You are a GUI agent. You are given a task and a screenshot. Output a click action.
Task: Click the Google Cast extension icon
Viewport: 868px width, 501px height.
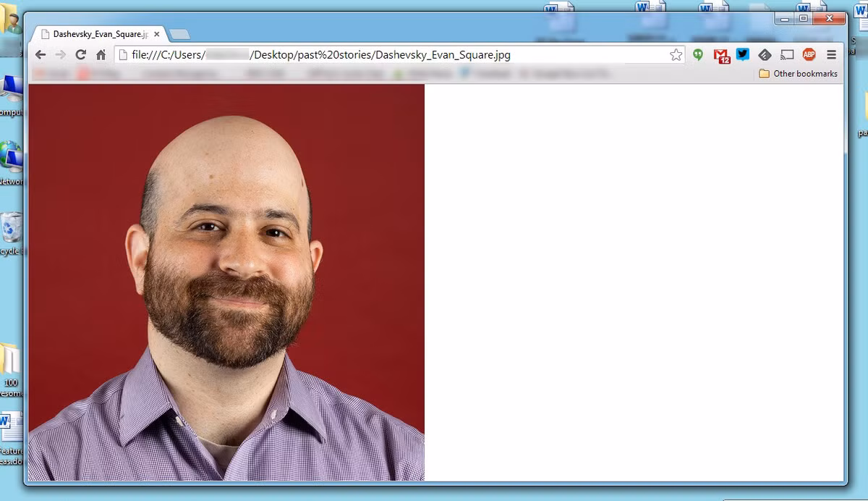coord(787,55)
